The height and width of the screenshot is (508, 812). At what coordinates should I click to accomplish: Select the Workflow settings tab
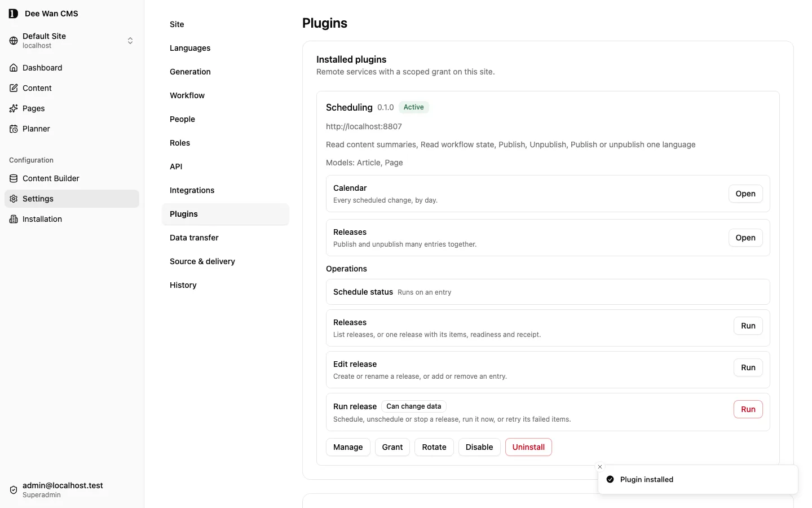click(x=226, y=95)
